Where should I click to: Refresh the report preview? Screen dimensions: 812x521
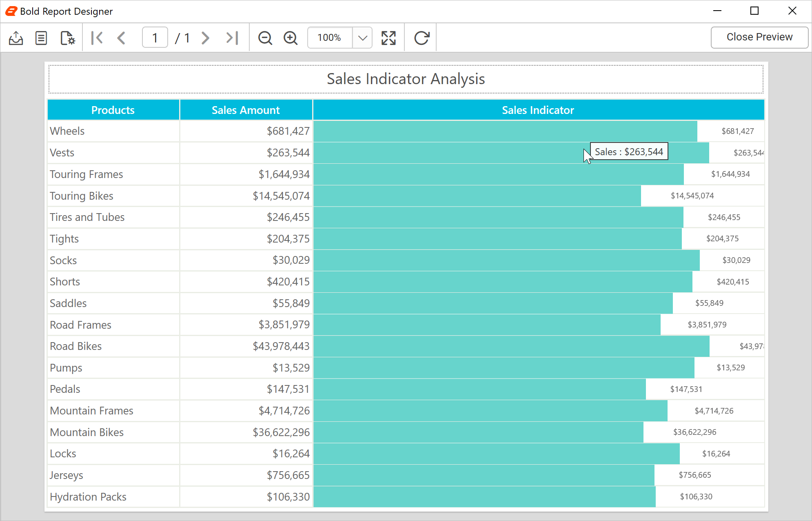pyautogui.click(x=422, y=38)
